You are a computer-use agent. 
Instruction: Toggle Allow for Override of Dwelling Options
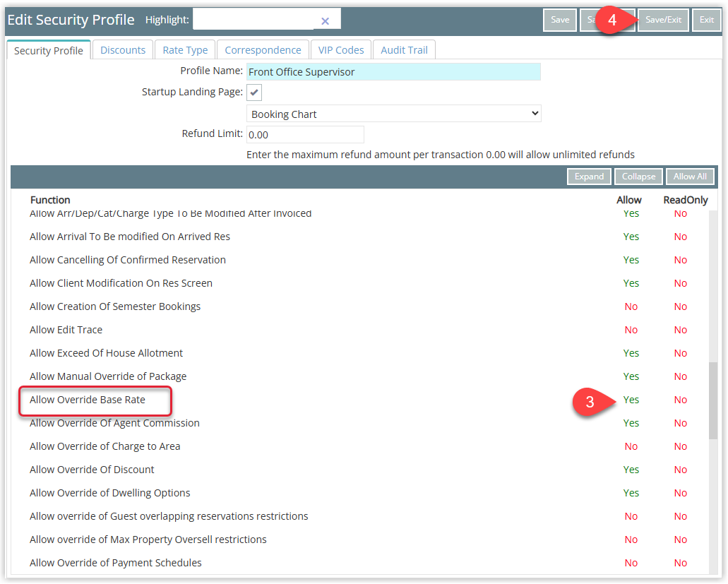[631, 493]
